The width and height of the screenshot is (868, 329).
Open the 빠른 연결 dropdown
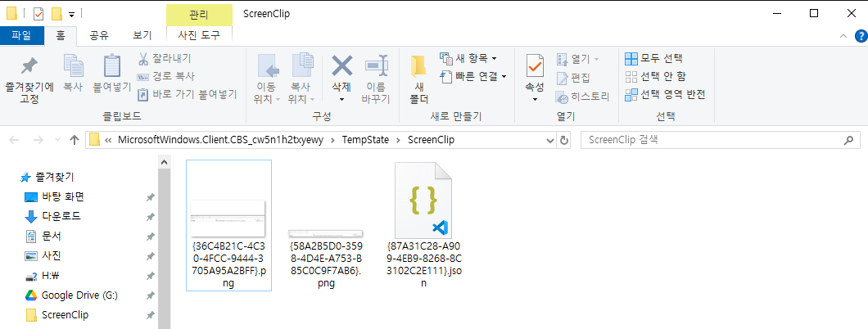tap(473, 76)
